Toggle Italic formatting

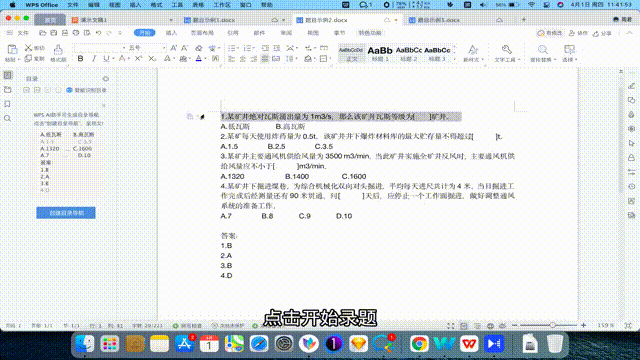tap(93, 59)
